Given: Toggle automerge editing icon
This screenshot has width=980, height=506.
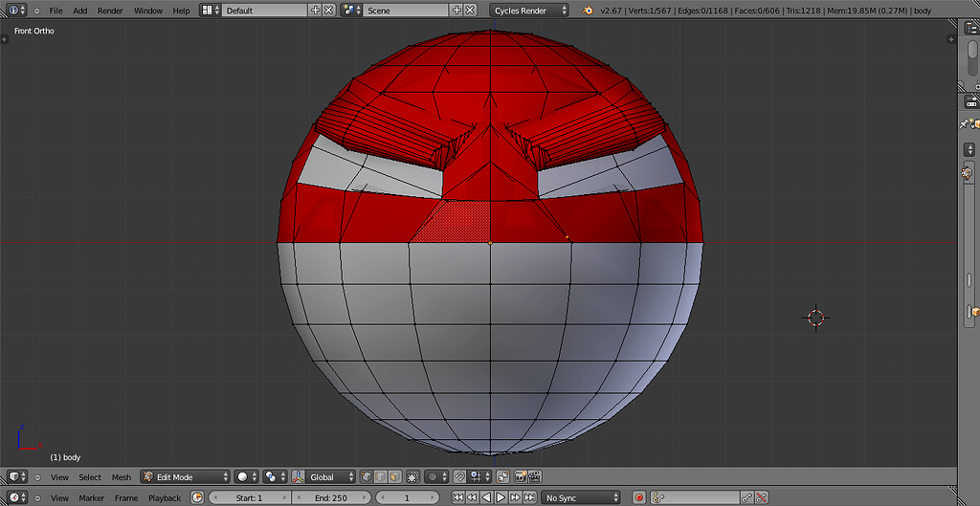Looking at the screenshot, I should (x=503, y=476).
